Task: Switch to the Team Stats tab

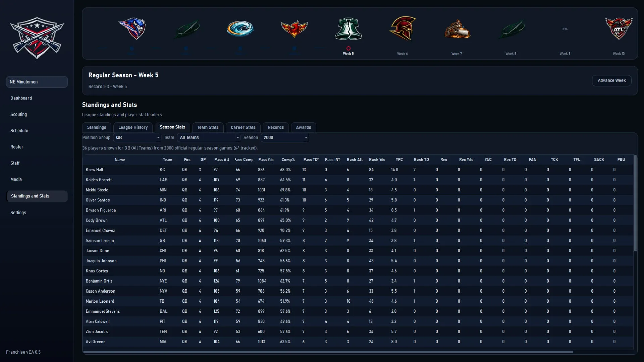Action: pyautogui.click(x=208, y=127)
